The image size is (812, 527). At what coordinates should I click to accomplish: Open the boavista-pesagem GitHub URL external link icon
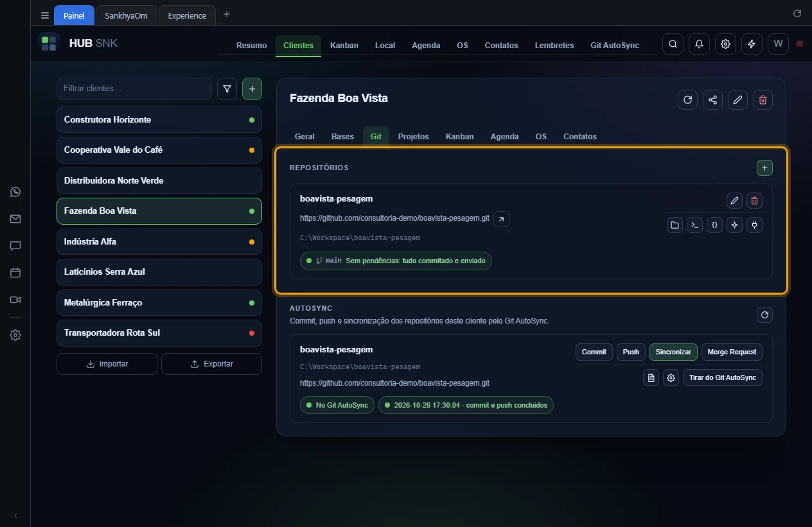[x=502, y=219]
